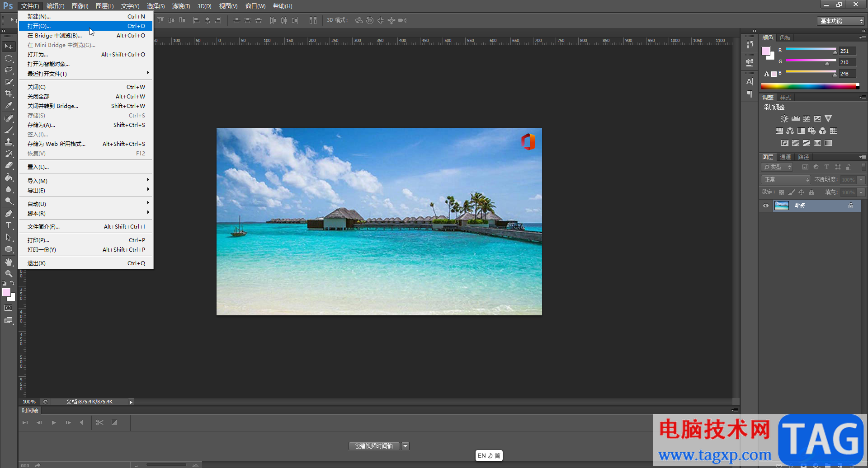Toggle type layer filter
The width and height of the screenshot is (868, 468).
point(827,167)
